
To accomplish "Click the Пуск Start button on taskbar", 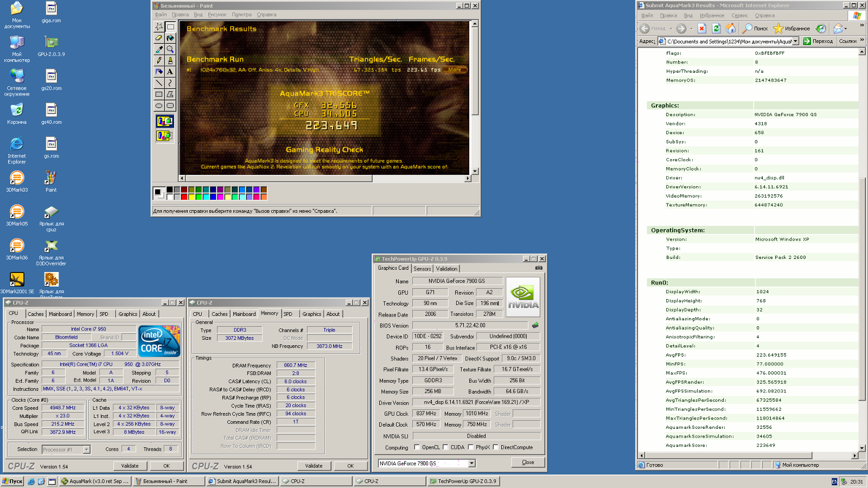I will [12, 481].
